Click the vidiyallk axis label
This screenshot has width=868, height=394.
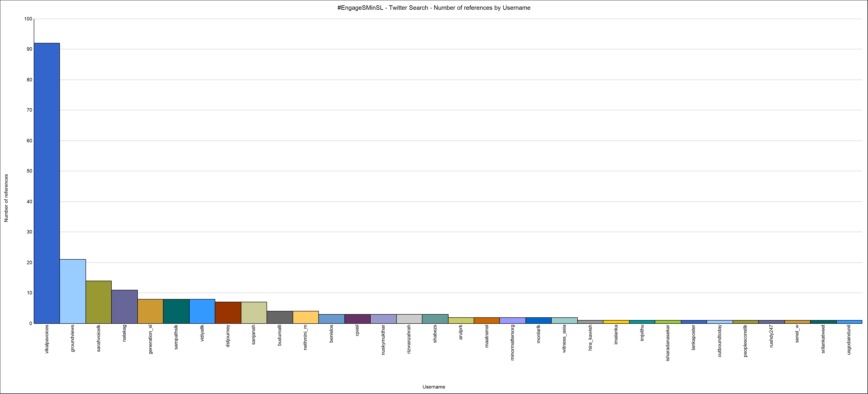tap(202, 333)
